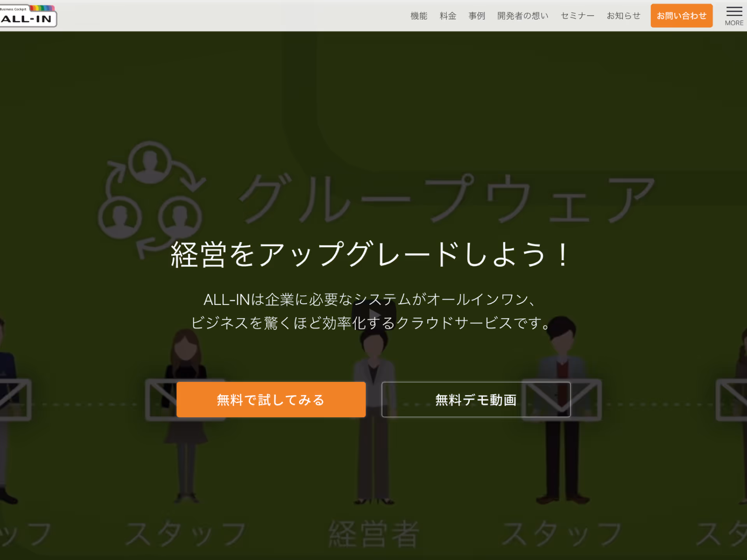Viewport: 747px width, 560px height.
Task: Click 無料で試してみる free trial button
Action: [271, 399]
